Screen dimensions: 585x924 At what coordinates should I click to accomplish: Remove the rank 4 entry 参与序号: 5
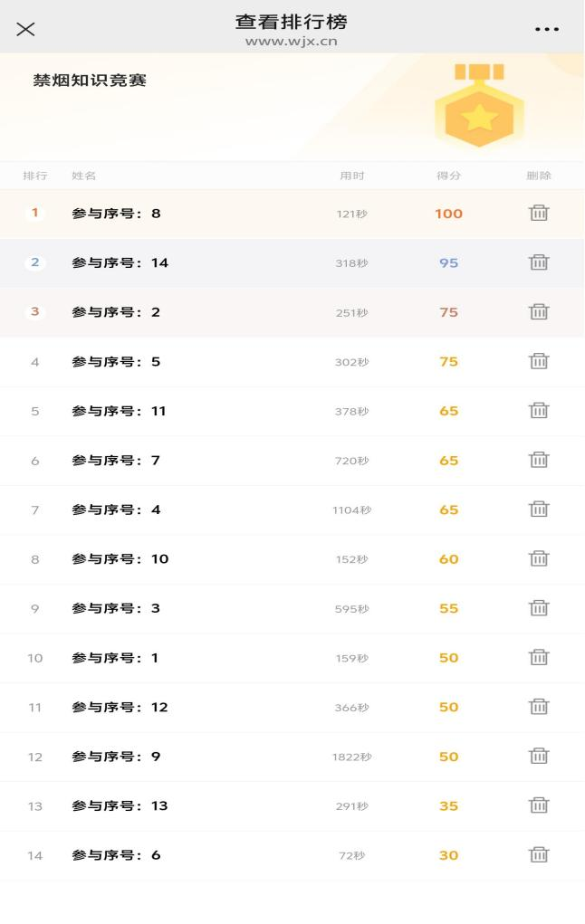[539, 361]
